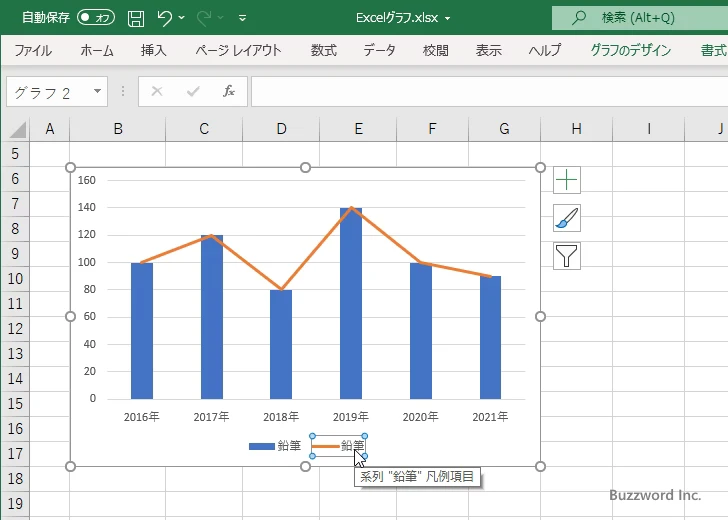Select row 5 header
This screenshot has height=520, width=728.
(x=15, y=154)
